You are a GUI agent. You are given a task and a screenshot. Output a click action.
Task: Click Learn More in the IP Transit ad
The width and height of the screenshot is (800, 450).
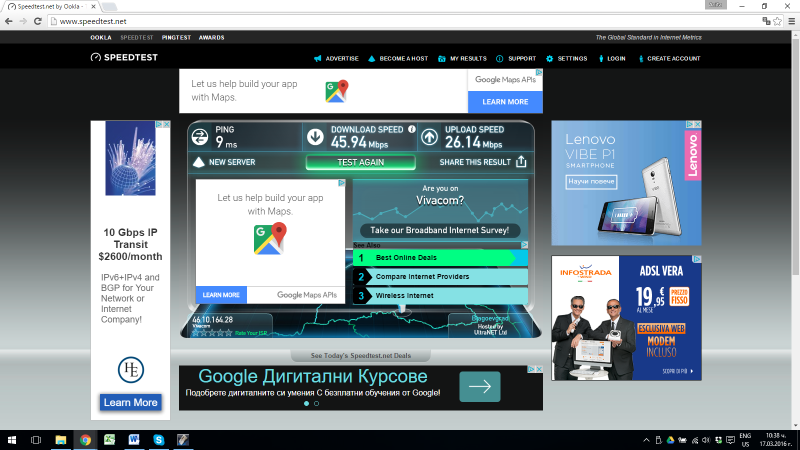coord(131,403)
